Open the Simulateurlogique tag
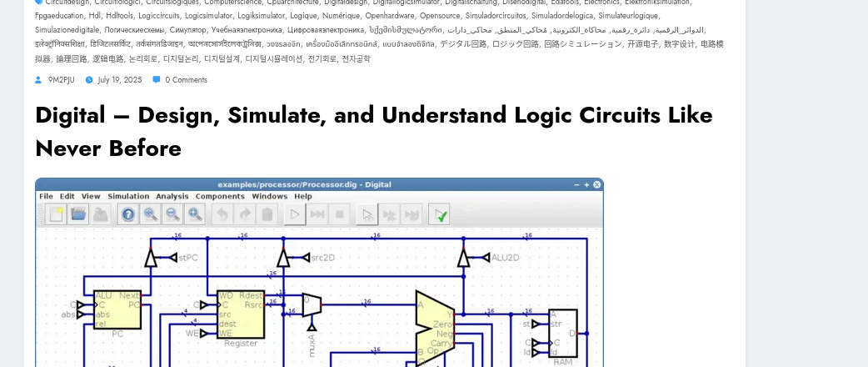The image size is (868, 367). [628, 16]
